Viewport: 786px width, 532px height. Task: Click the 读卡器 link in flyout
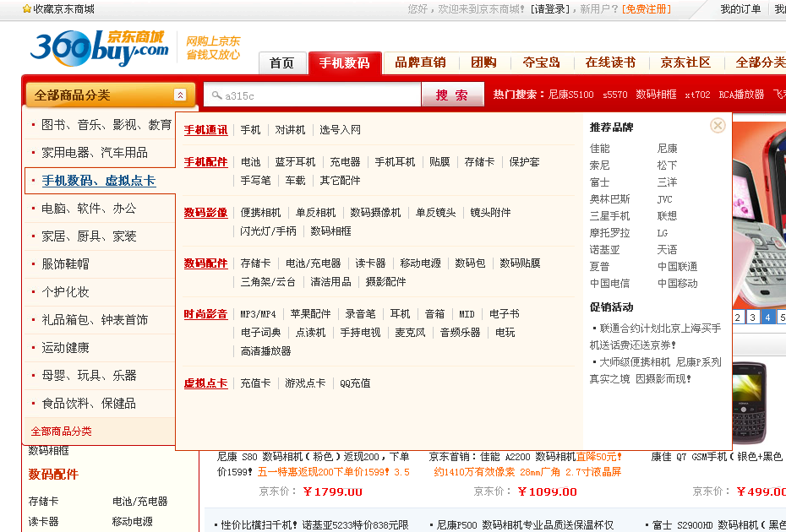coord(370,263)
